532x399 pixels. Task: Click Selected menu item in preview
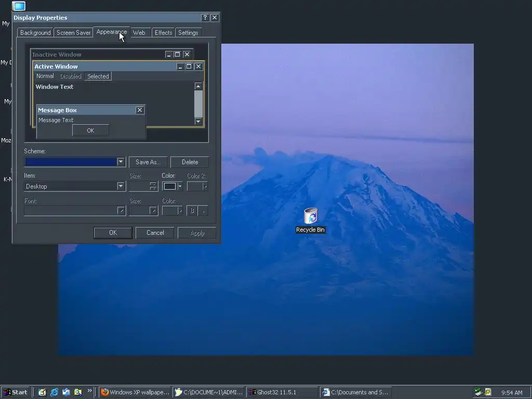pyautogui.click(x=98, y=76)
